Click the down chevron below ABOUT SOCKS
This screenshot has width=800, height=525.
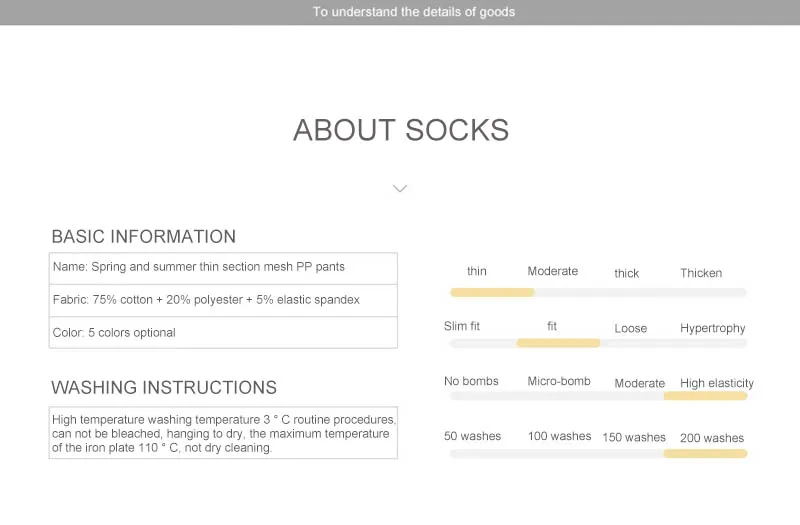click(x=400, y=188)
